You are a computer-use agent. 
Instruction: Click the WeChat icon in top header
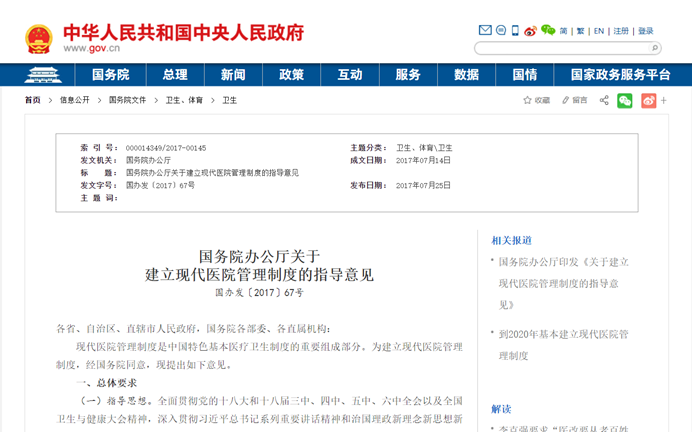tap(548, 30)
